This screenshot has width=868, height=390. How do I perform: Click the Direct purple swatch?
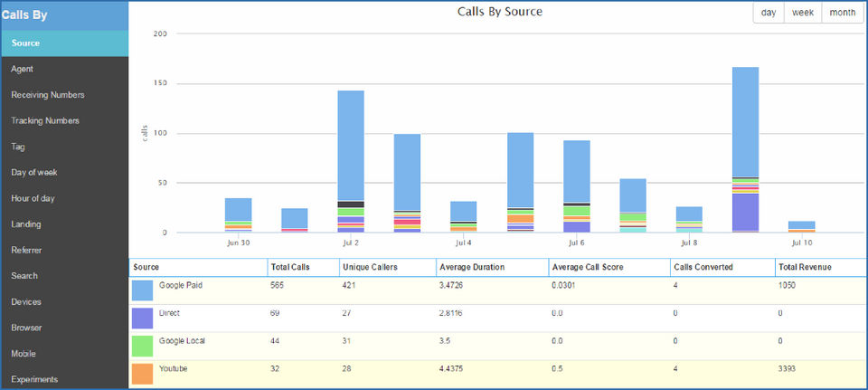(142, 319)
